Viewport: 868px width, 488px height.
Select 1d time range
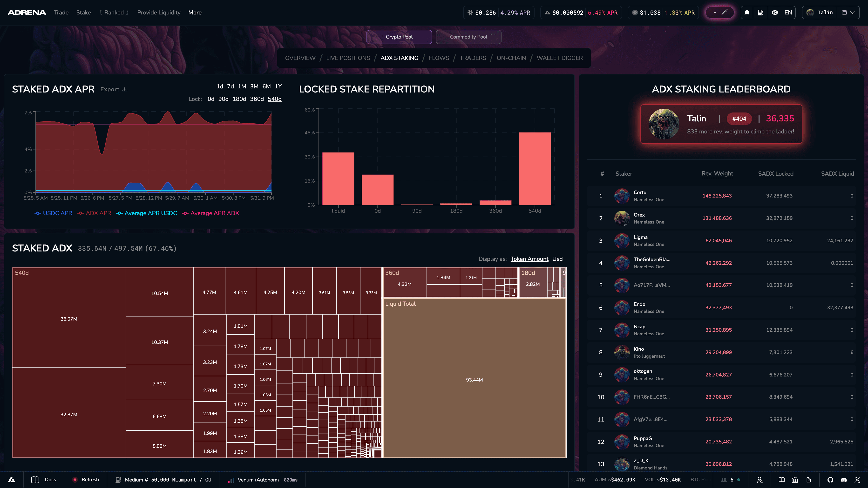click(220, 86)
